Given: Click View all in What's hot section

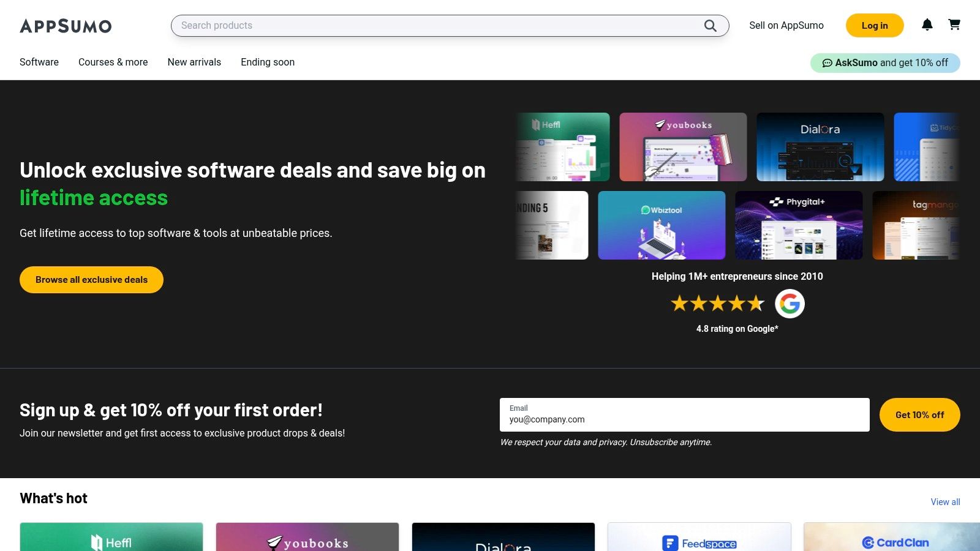Looking at the screenshot, I should [945, 501].
